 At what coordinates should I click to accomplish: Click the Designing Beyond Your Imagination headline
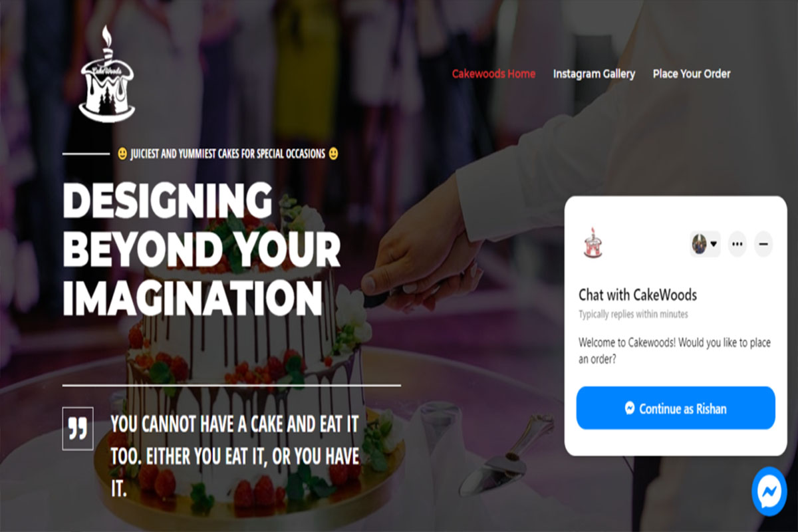(x=201, y=249)
